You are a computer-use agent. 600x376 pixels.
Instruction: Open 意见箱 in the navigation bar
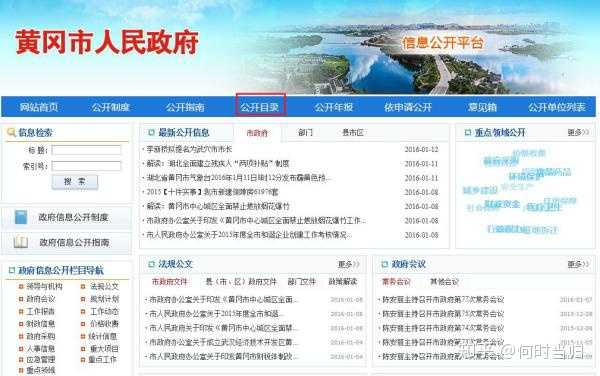(483, 107)
